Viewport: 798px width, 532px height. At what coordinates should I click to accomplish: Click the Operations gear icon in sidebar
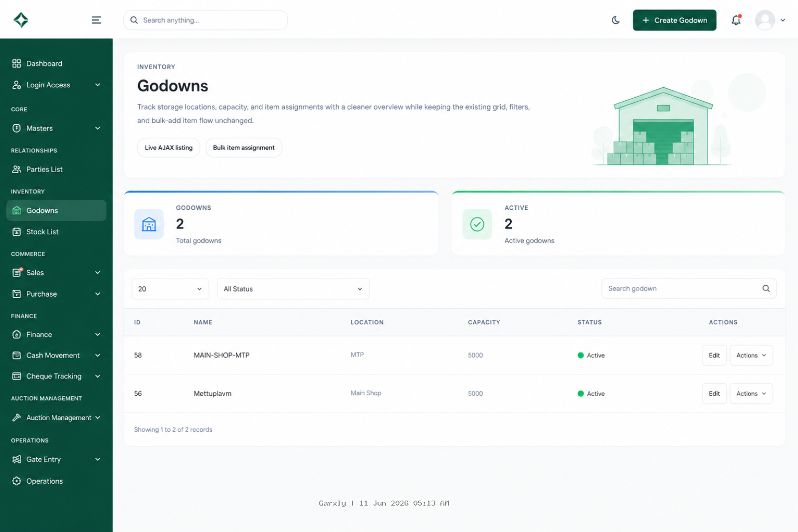tap(16, 481)
